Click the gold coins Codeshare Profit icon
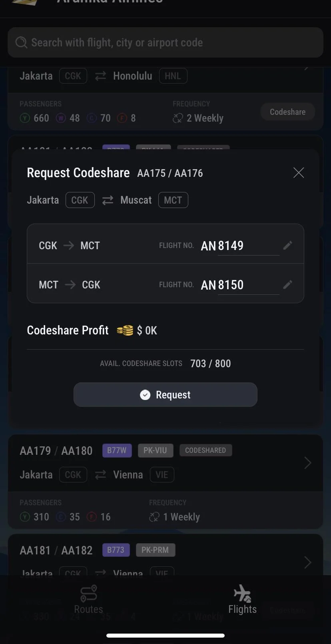The width and height of the screenshot is (331, 644). 125,330
